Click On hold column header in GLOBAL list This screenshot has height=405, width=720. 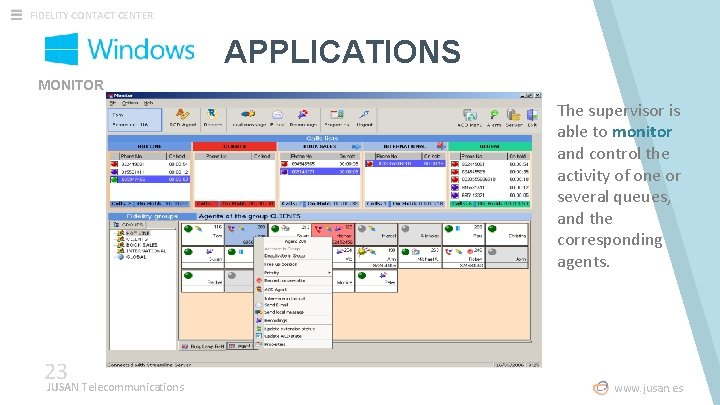coord(518,156)
